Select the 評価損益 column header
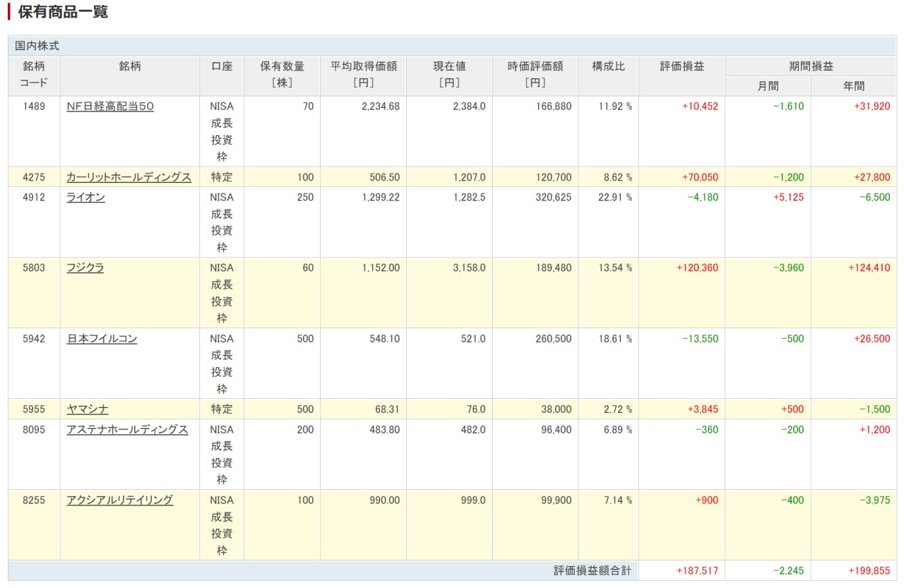Image resolution: width=904 pixels, height=588 pixels. (x=682, y=66)
